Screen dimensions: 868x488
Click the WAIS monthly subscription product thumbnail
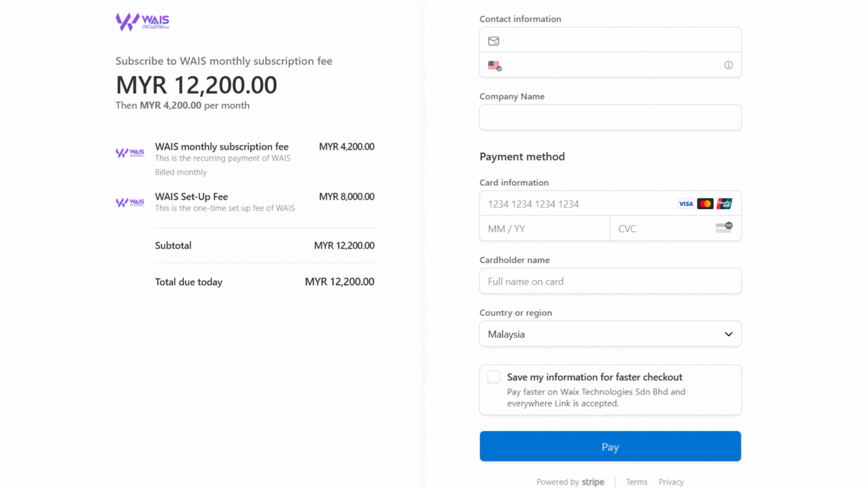130,153
